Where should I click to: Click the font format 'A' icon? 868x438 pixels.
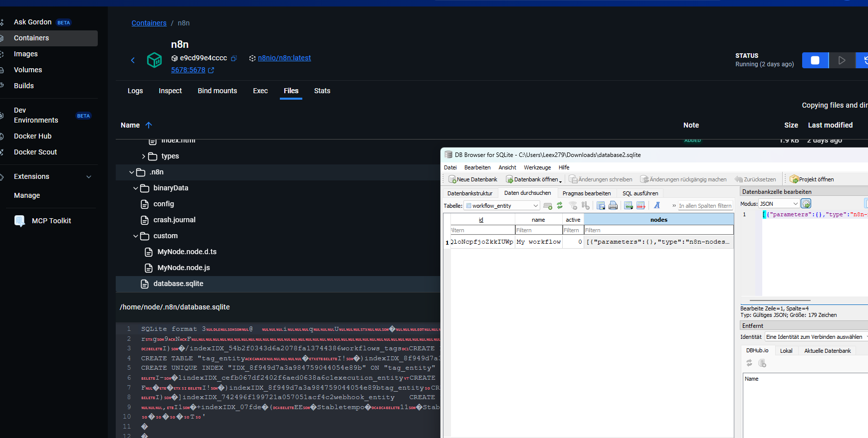click(657, 206)
